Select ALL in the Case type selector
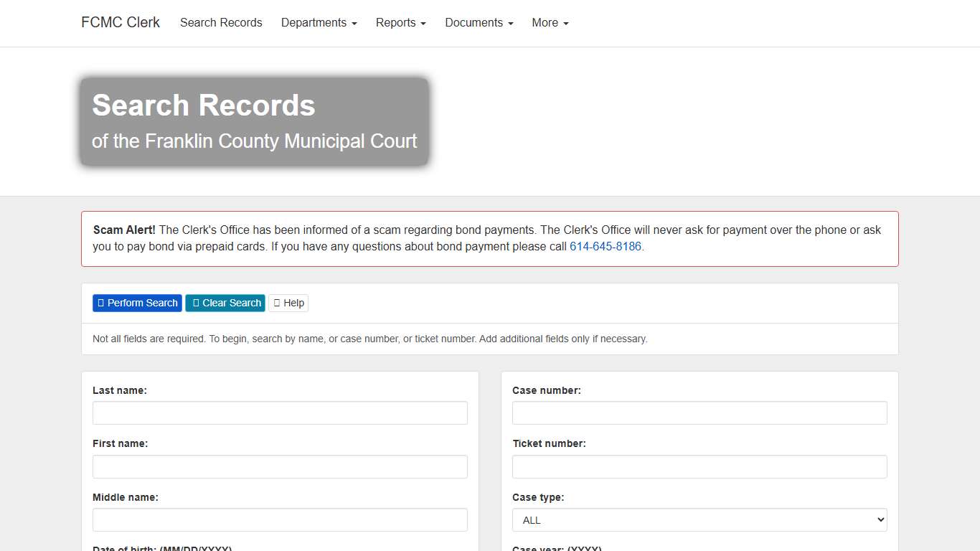 [x=699, y=519]
